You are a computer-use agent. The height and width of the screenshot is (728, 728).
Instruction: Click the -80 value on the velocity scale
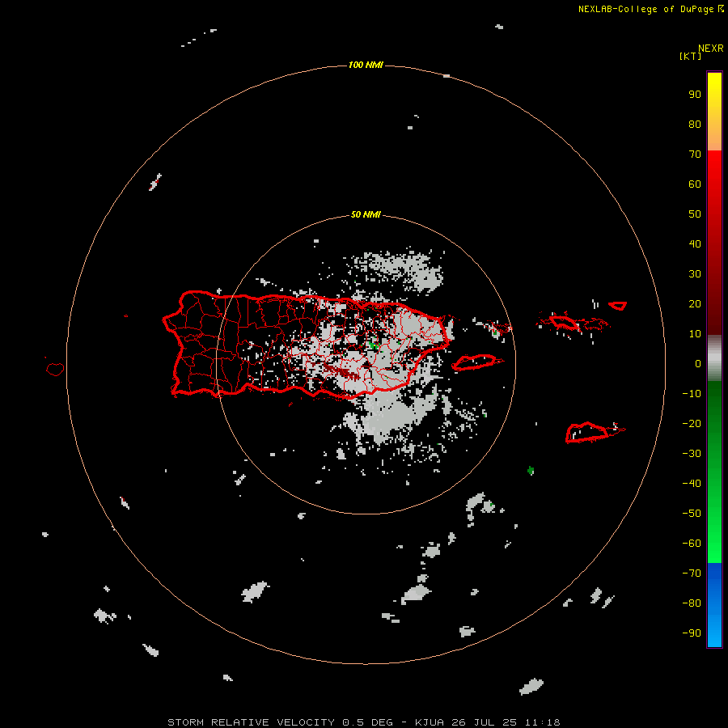pyautogui.click(x=692, y=603)
